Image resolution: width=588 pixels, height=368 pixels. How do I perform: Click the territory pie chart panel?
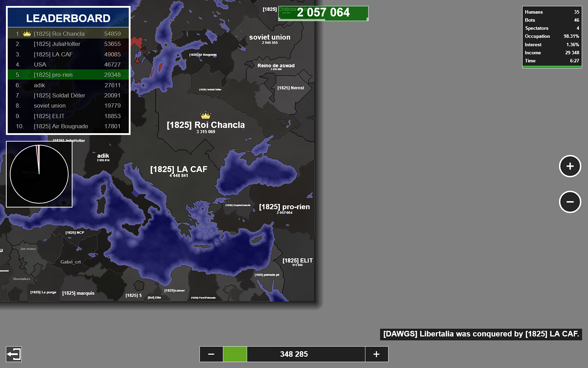39,174
